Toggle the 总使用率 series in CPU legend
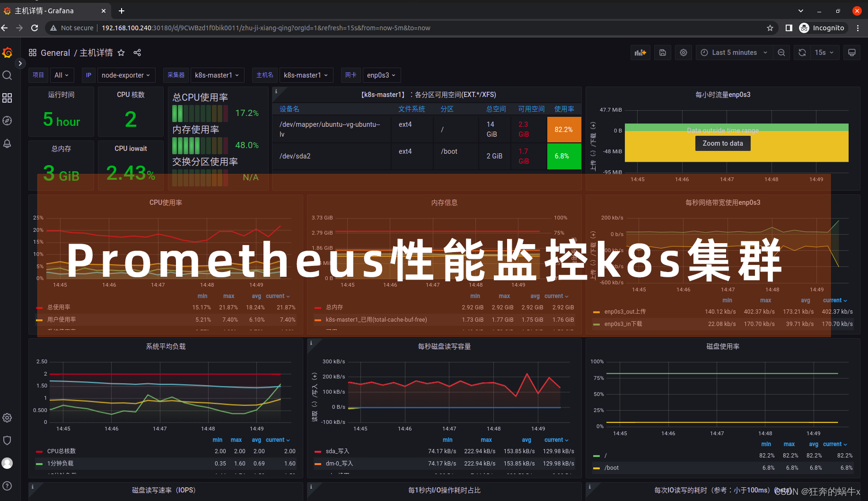 (59, 308)
